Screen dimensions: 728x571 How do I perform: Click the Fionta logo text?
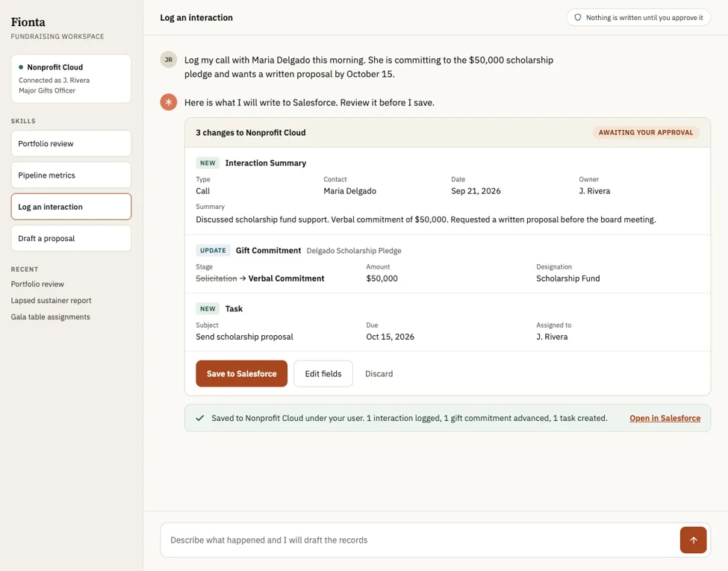[28, 22]
